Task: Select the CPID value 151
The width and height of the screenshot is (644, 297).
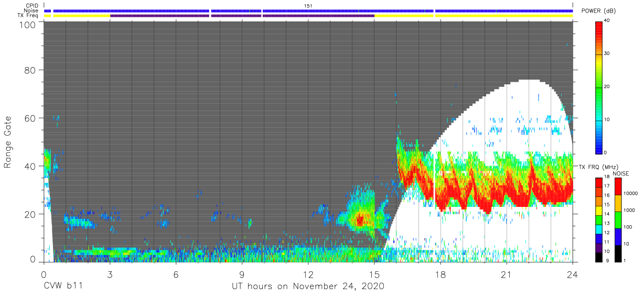Action: pos(308,6)
